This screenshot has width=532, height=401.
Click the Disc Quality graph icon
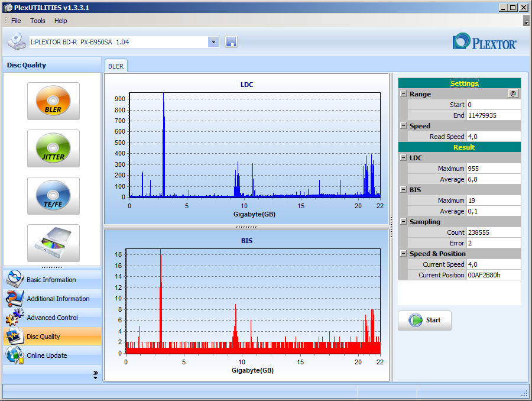click(15, 336)
